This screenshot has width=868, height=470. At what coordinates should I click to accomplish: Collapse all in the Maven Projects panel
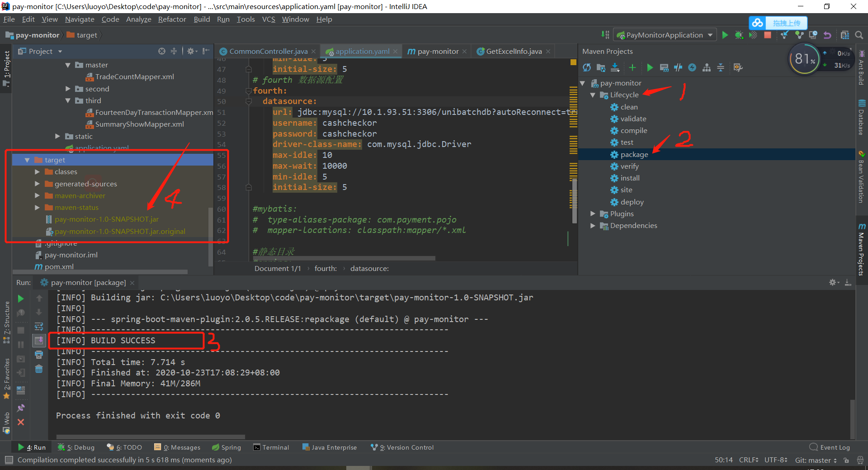(x=721, y=68)
